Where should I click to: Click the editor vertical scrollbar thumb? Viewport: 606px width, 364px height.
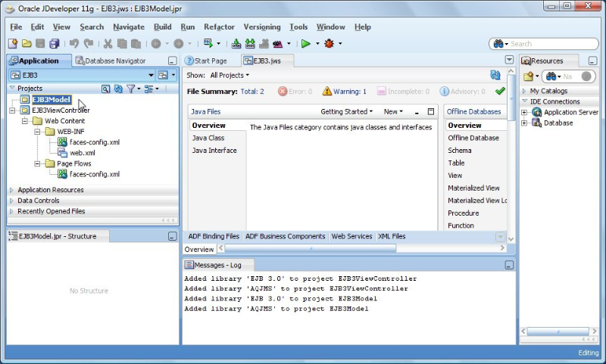(511, 97)
